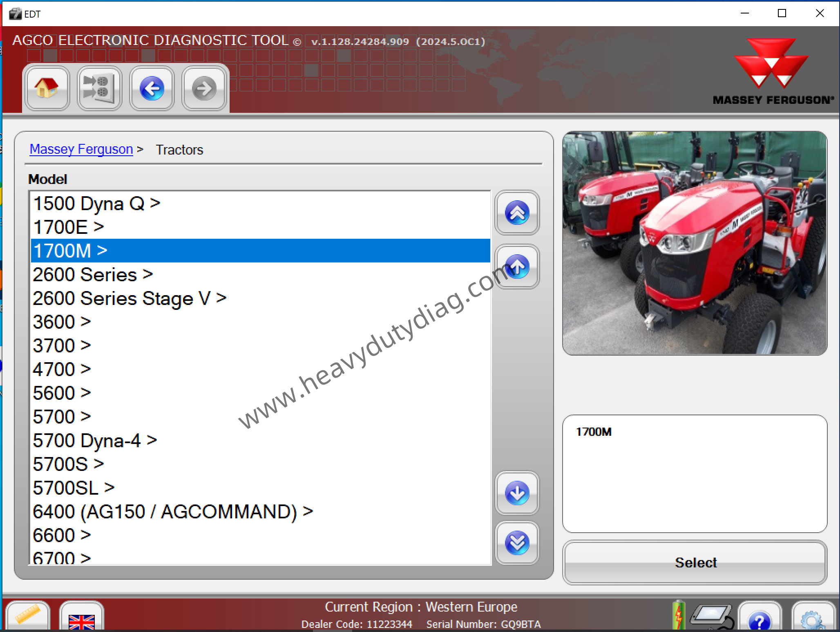Choose the 5700SL model entry
This screenshot has height=632, width=840.
click(261, 488)
